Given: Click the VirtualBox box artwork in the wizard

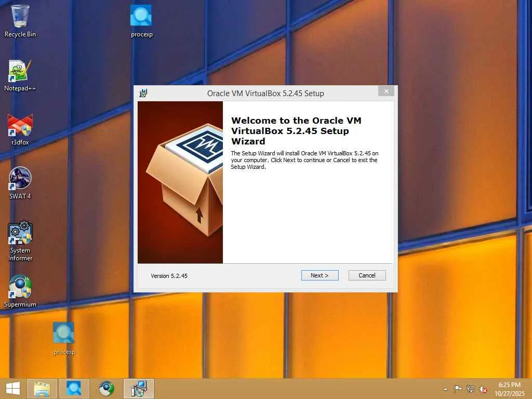Looking at the screenshot, I should 180,182.
